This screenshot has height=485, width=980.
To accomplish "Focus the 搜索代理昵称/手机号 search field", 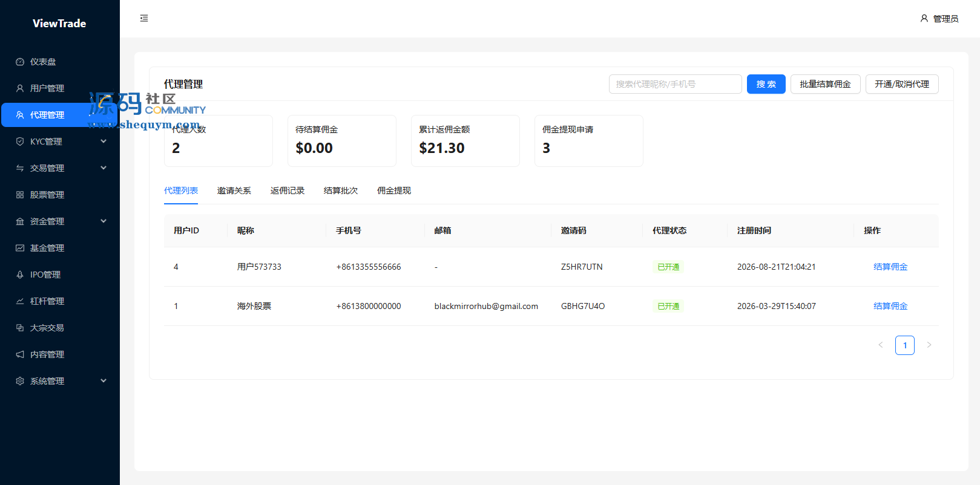I will click(x=676, y=84).
